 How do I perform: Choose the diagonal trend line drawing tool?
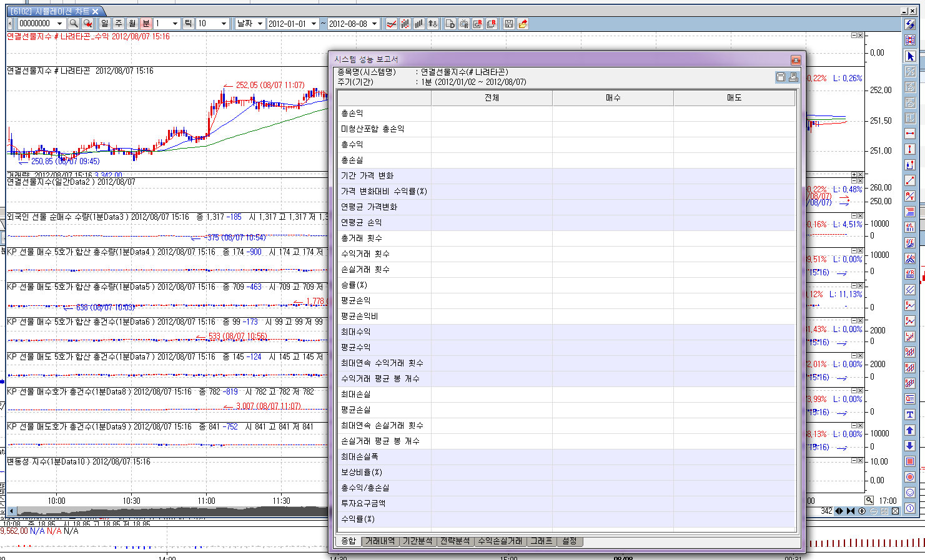click(910, 180)
